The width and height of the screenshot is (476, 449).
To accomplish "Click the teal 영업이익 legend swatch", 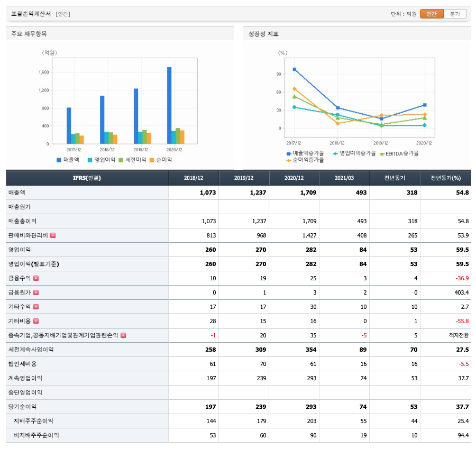I will tap(90, 160).
